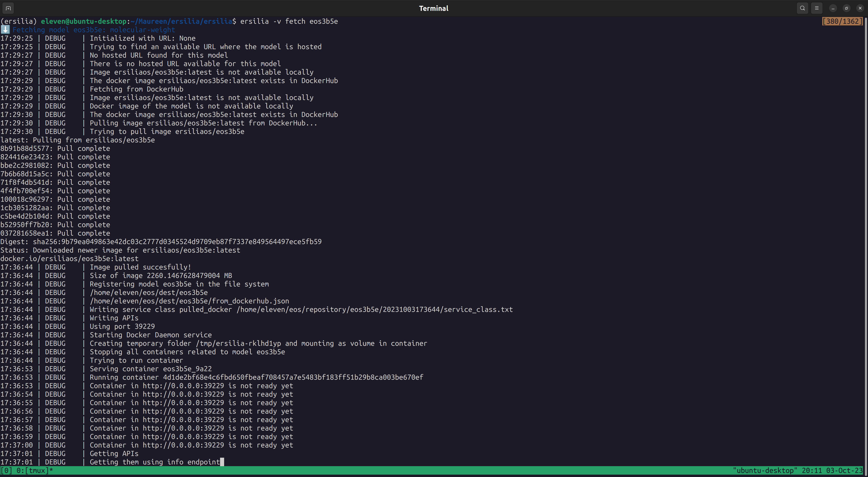This screenshot has width=868, height=477.
Task: Select tmux window 0:[tmux]* in status bar
Action: [x=35, y=470]
